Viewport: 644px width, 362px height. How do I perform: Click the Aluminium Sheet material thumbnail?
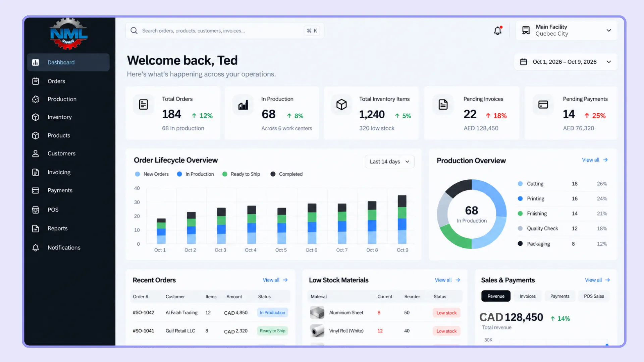(317, 312)
